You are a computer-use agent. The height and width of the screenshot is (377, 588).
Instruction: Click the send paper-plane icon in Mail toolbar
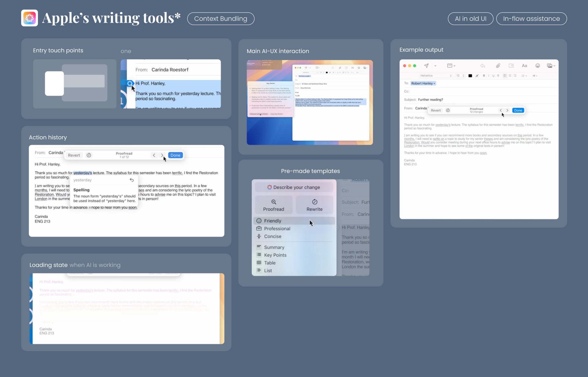click(426, 66)
